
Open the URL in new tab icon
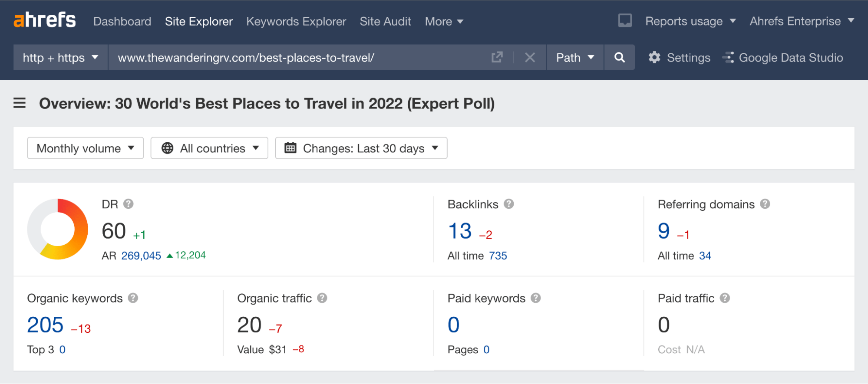pyautogui.click(x=497, y=57)
